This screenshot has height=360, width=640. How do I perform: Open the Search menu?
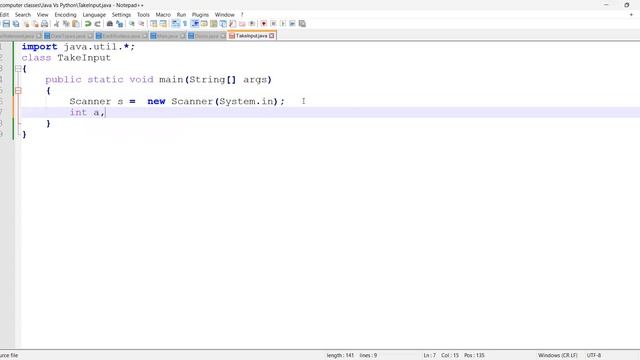click(x=23, y=15)
